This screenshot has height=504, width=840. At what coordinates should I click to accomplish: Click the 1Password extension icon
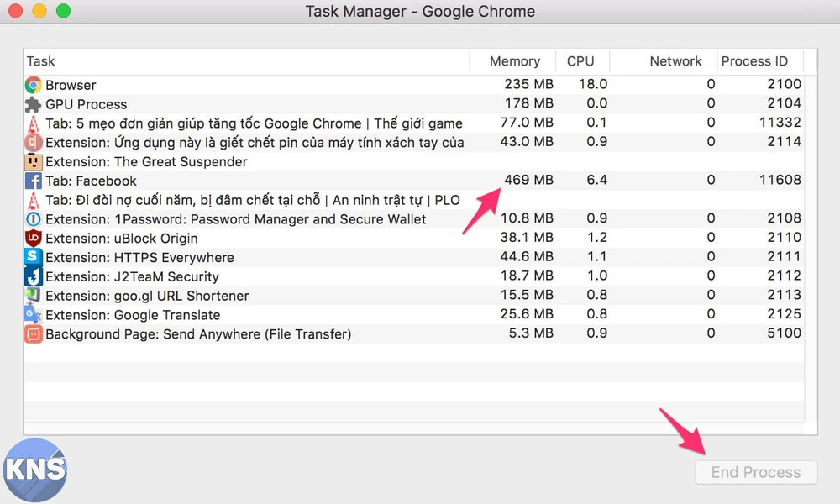coord(33,219)
